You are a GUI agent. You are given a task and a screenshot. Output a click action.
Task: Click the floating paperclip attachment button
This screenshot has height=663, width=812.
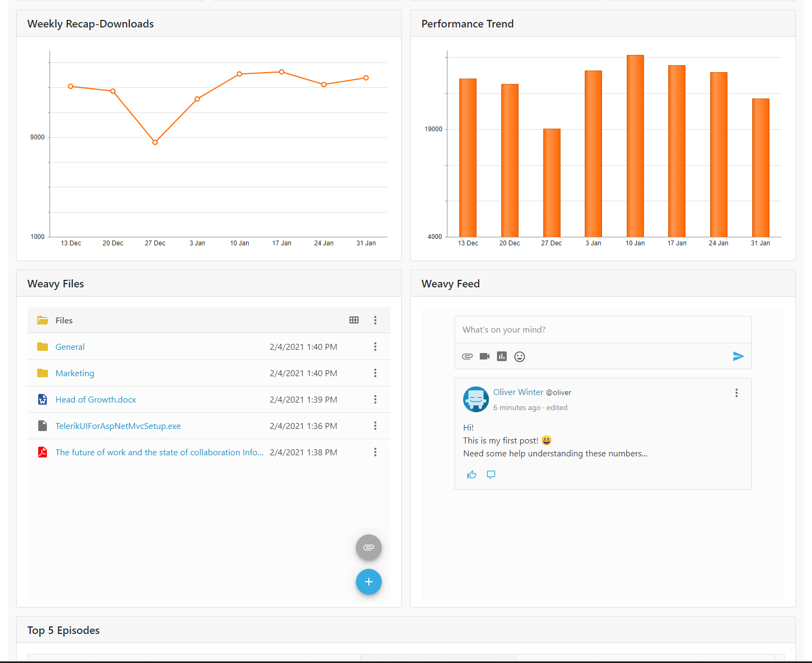368,547
